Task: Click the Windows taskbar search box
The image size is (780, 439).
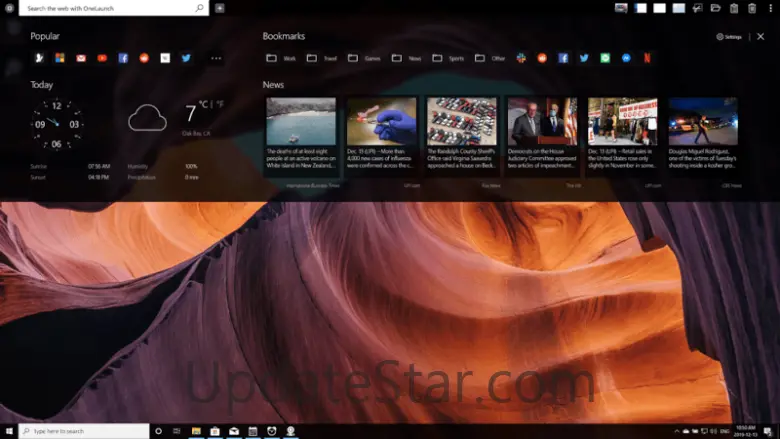Action: pyautogui.click(x=85, y=431)
